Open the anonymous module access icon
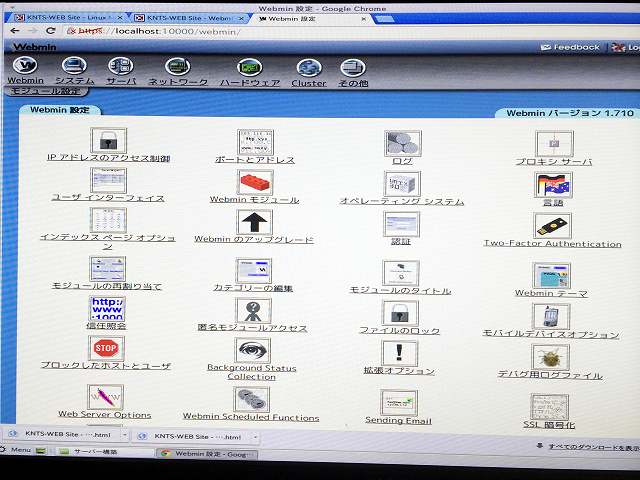This screenshot has height=480, width=640. point(253,311)
